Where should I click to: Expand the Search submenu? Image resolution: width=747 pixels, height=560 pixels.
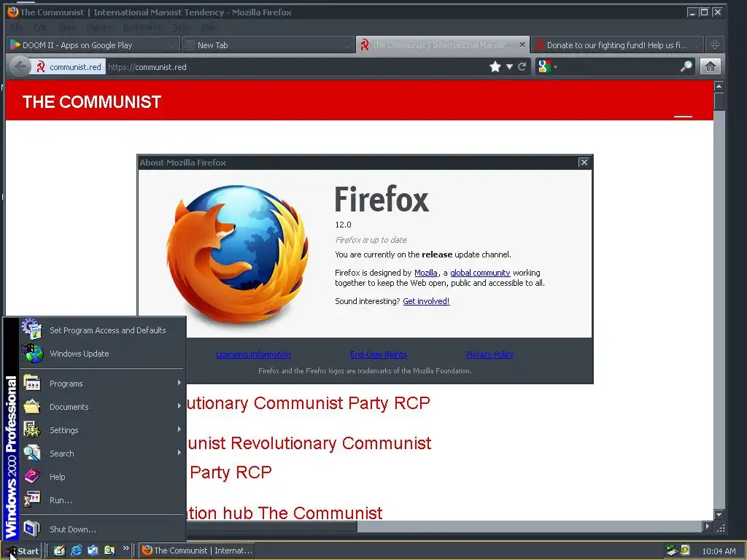102,454
